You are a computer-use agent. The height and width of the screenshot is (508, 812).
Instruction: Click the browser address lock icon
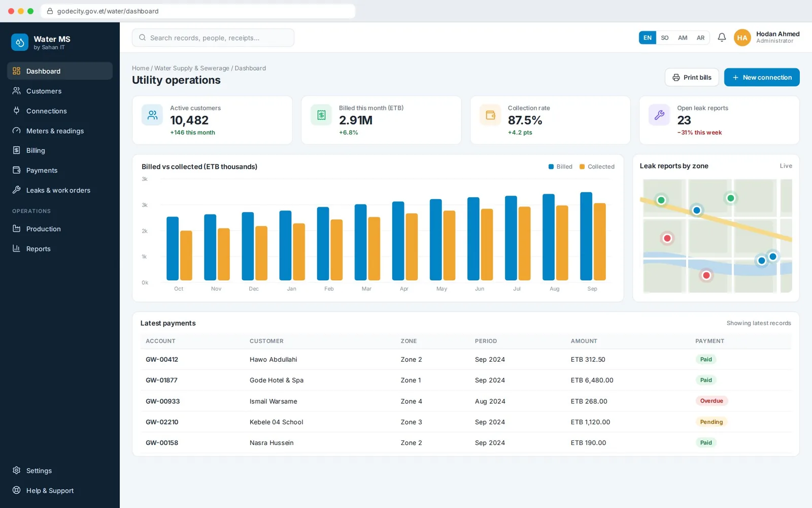(x=50, y=11)
